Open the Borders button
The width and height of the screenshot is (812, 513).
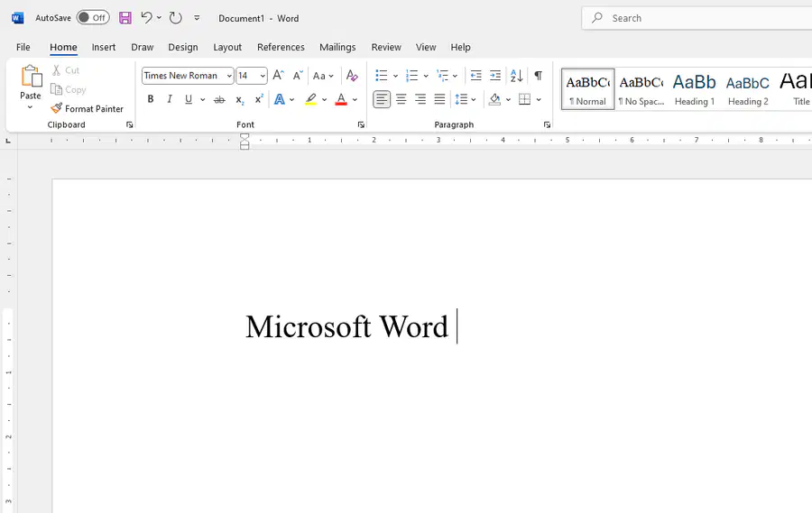pos(524,99)
